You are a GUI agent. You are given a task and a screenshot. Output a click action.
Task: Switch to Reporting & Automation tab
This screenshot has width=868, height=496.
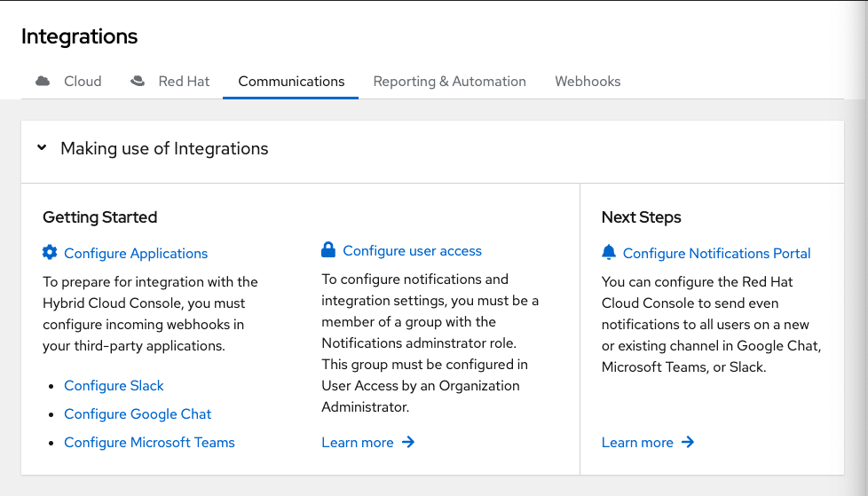point(449,82)
